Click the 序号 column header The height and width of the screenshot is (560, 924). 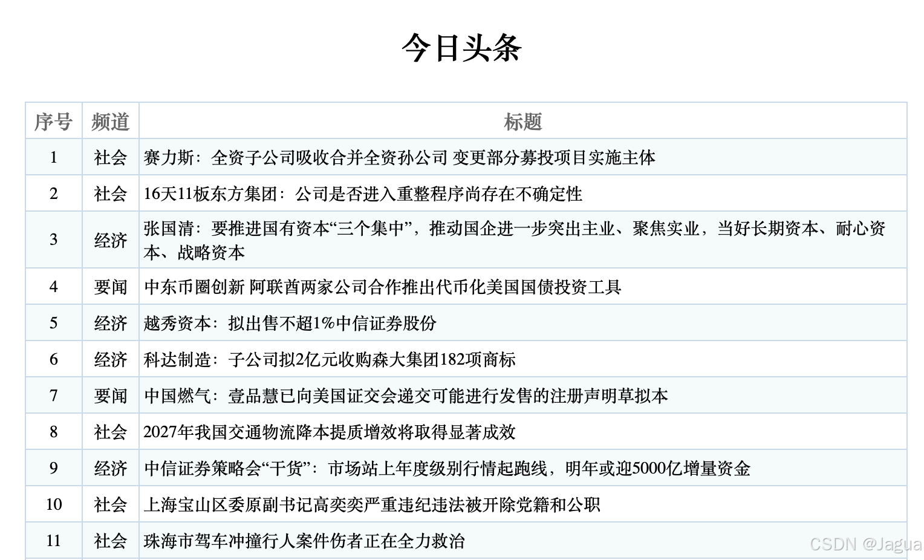[x=54, y=122]
